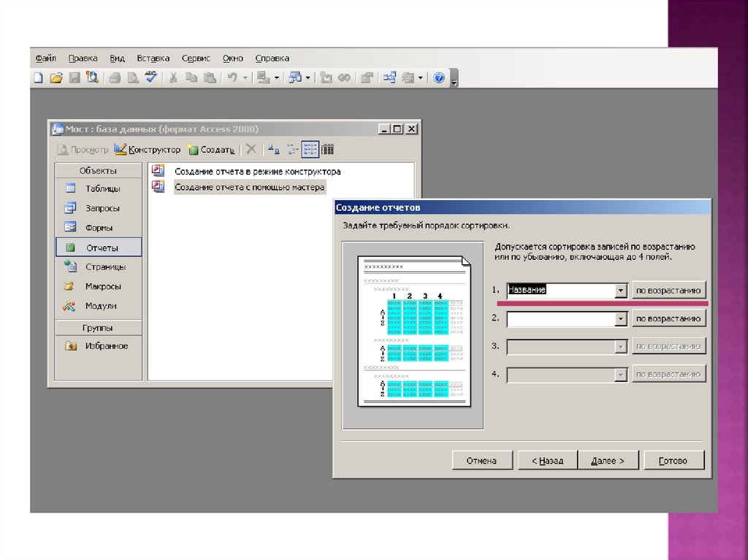The width and height of the screenshot is (748, 560).
Task: Click the Open folder toolbar icon
Action: (56, 77)
